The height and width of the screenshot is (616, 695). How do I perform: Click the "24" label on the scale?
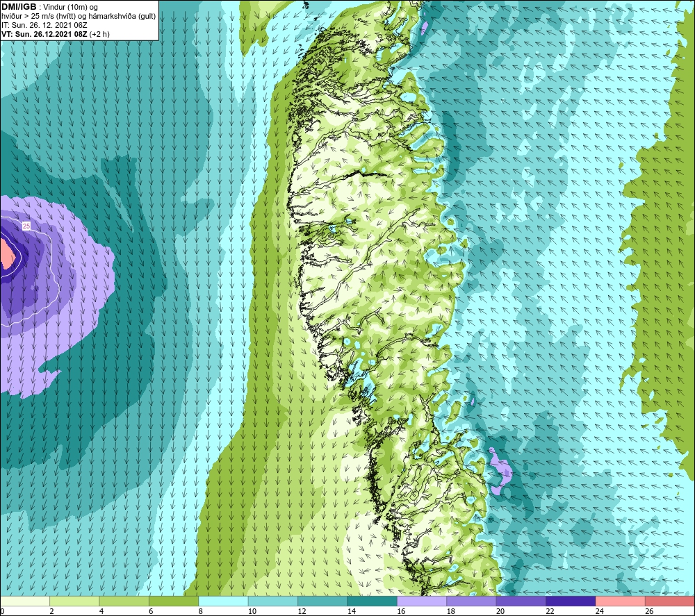[600, 611]
